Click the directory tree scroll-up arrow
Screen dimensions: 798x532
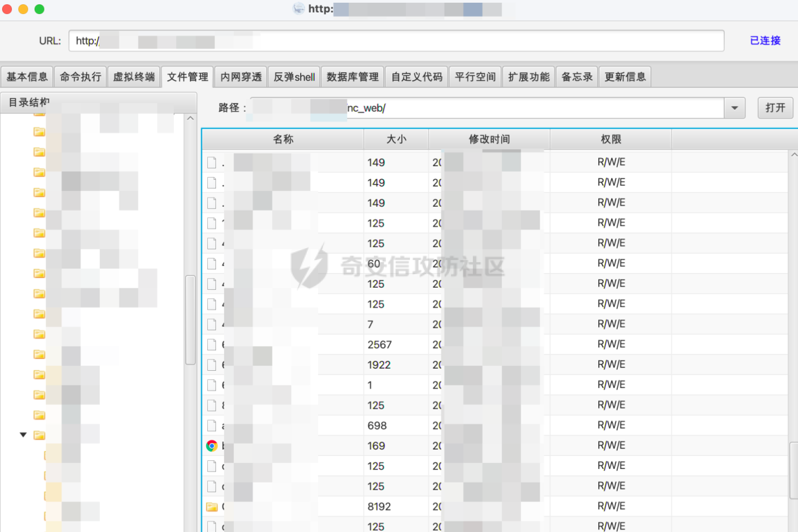click(x=191, y=118)
